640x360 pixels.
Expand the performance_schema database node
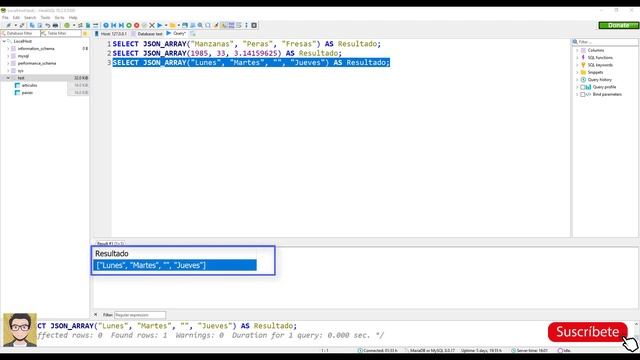[x=8, y=63]
